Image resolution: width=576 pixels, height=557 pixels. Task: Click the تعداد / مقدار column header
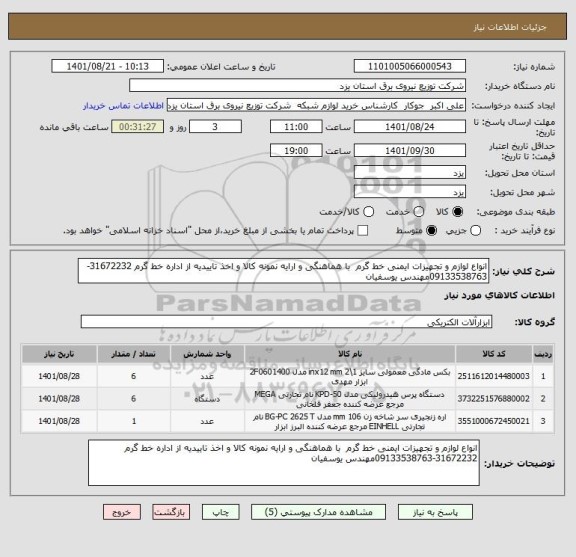[x=134, y=354]
